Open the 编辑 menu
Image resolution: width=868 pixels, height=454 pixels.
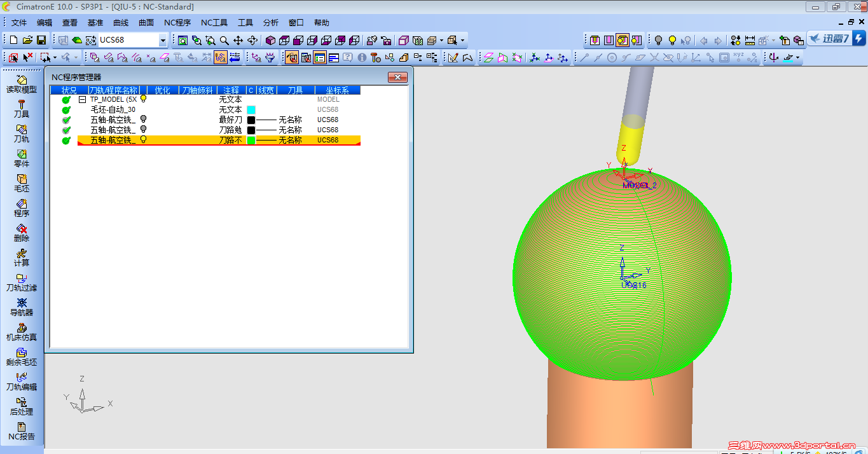(x=45, y=23)
